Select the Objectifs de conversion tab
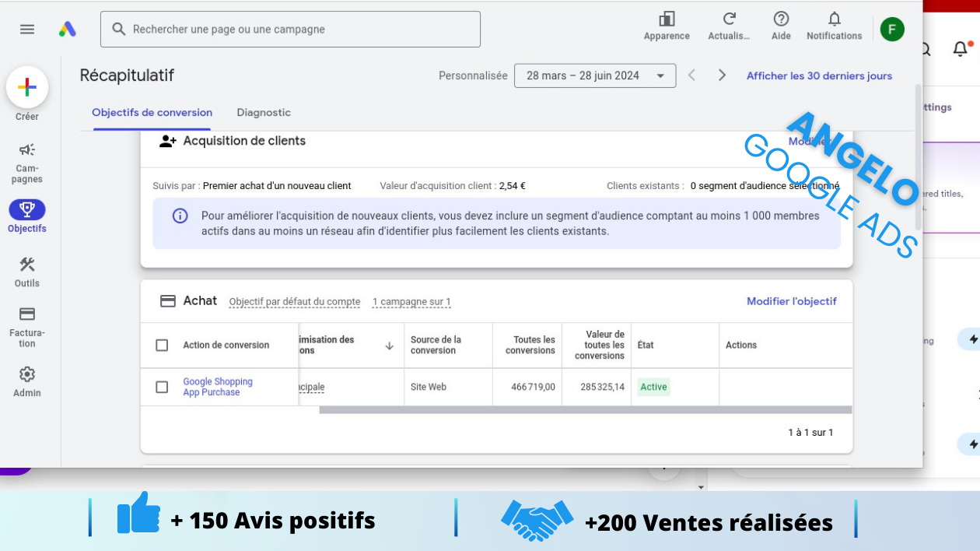 [x=152, y=112]
